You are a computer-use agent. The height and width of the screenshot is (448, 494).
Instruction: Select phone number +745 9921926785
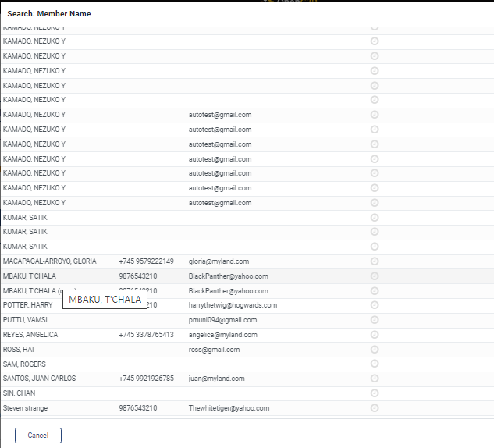146,379
